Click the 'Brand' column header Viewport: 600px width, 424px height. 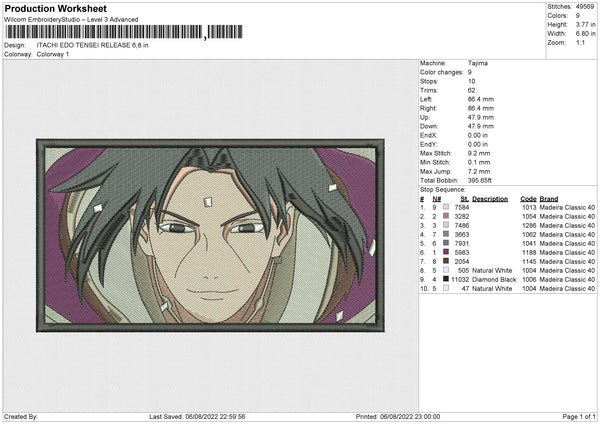[549, 199]
